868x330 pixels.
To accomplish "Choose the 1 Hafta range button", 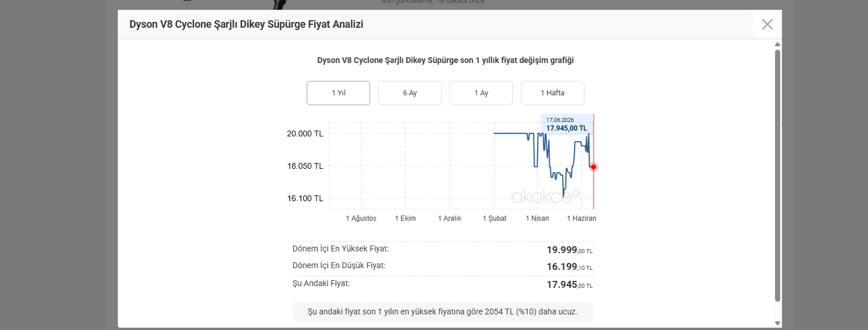I will tap(553, 93).
